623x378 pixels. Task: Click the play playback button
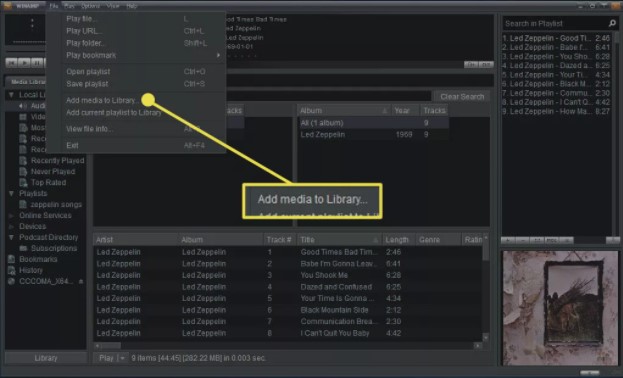click(x=25, y=62)
